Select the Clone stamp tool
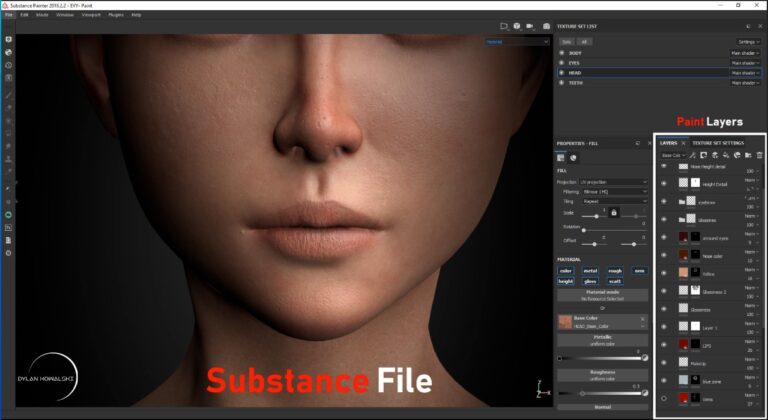Viewport: 768px width, 420px height. point(8,159)
